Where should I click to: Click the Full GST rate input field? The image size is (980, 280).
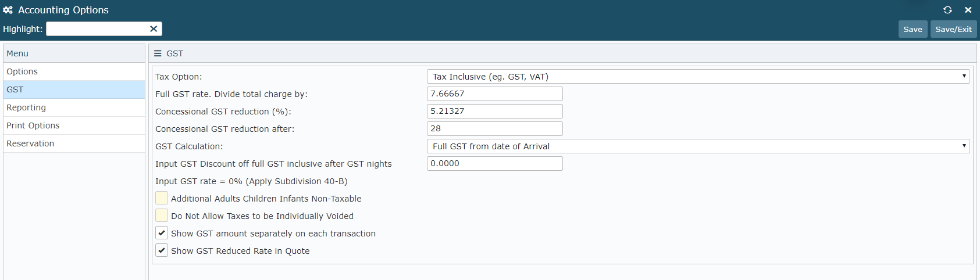click(494, 94)
